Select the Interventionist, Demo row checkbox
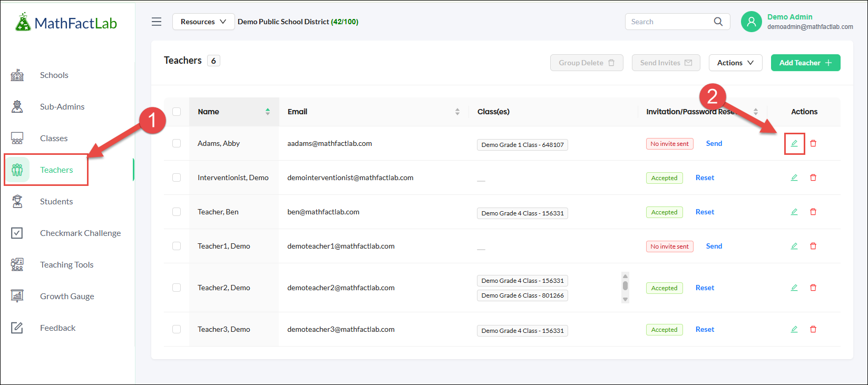 [177, 177]
